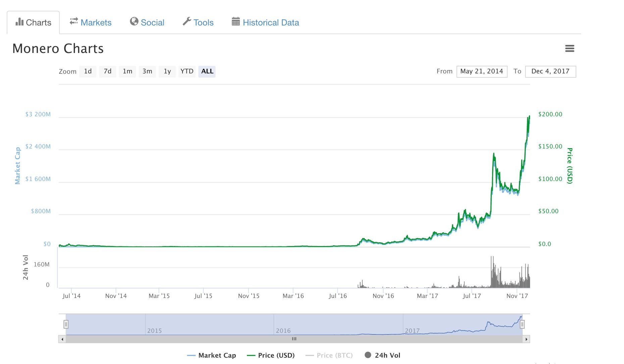Image resolution: width=624 pixels, height=364 pixels.
Task: Click the $50.00 price axis label
Action: 548,211
